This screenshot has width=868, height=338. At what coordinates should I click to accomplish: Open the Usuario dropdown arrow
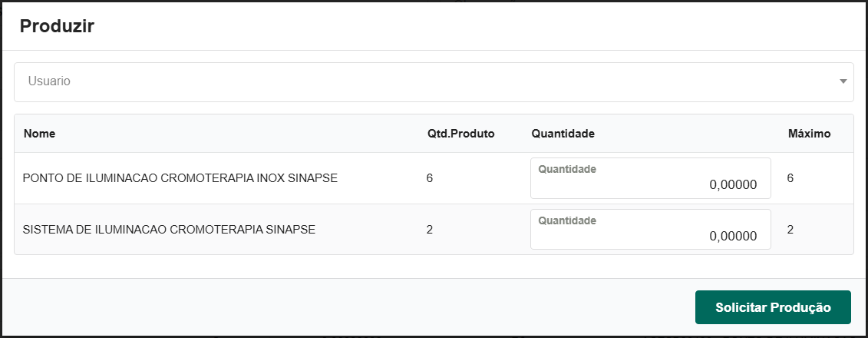pyautogui.click(x=843, y=81)
